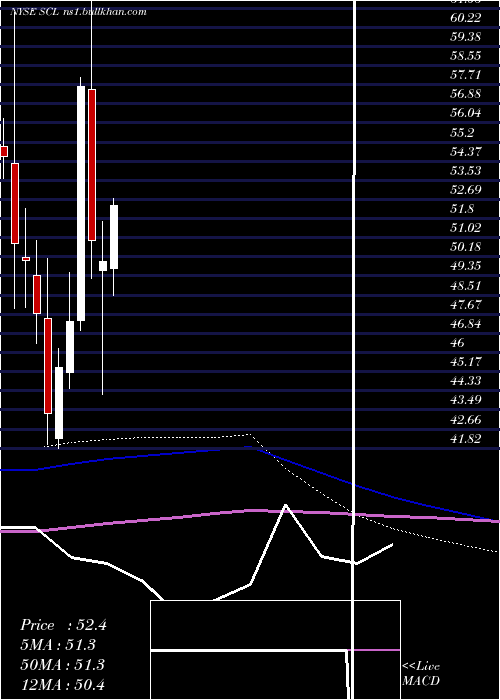Click the 53.53 price axis label
The image size is (500, 700).
tap(465, 171)
